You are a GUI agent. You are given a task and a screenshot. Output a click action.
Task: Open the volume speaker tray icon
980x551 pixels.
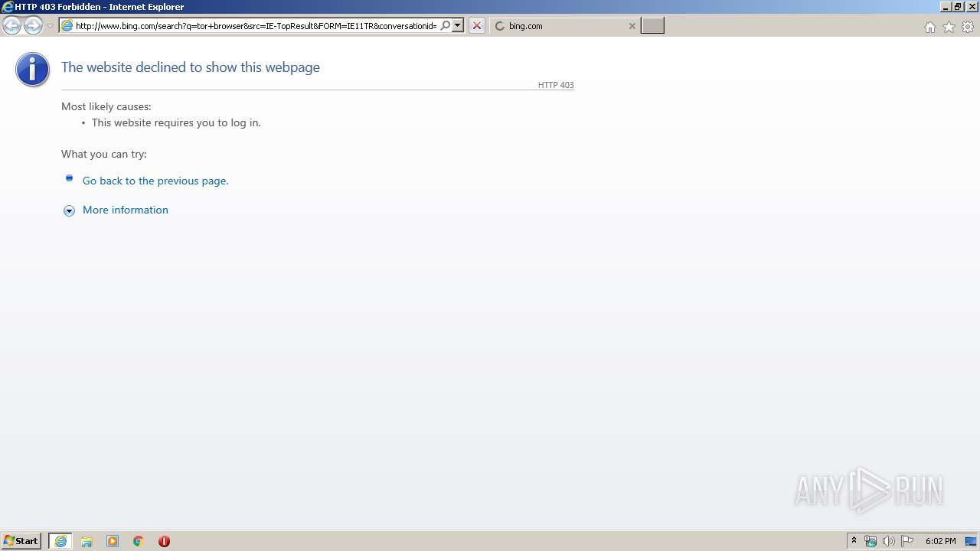point(889,541)
